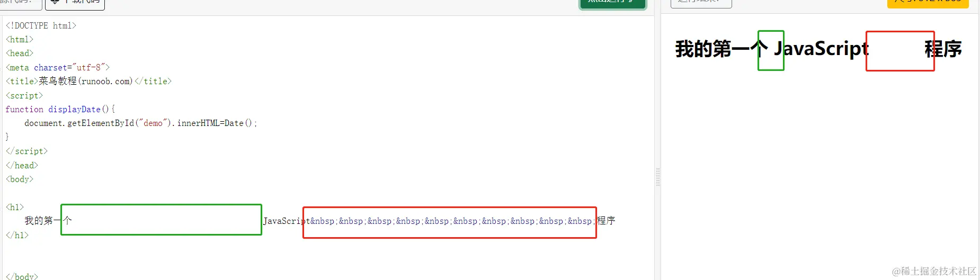Click the word JavaScript in the code editor
Image resolution: width=980 pixels, height=280 pixels.
click(x=287, y=221)
